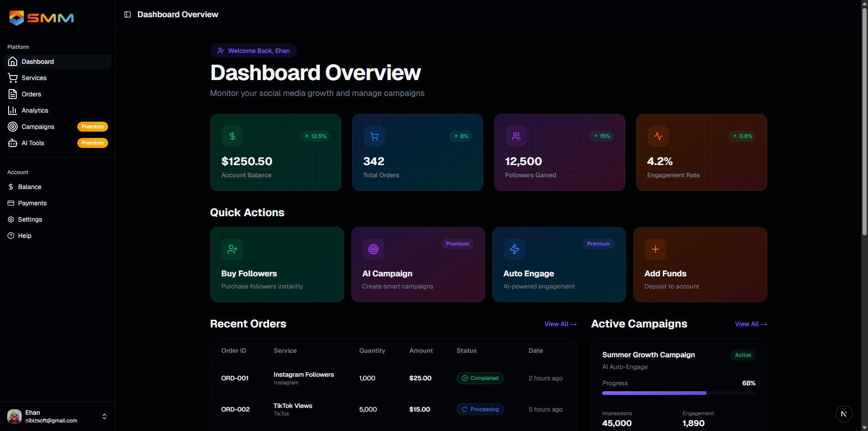Viewport: 868px width, 431px height.
Task: Click the $1250.50 balance value
Action: (x=247, y=161)
